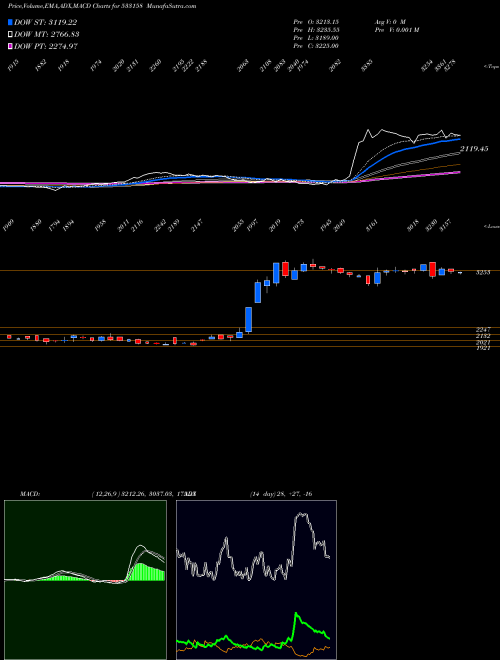Image resolution: width=500 pixels, height=660 pixels.
Task: Click the MACD (12,26,9) parameter values
Action: [139, 494]
